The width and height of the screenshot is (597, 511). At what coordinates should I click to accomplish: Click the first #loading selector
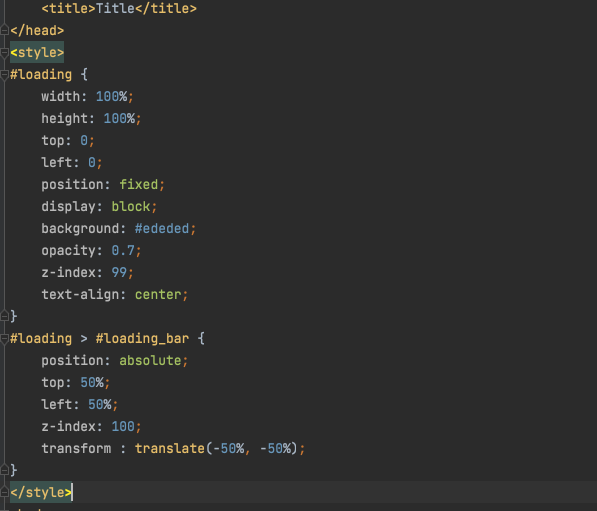(x=41, y=75)
